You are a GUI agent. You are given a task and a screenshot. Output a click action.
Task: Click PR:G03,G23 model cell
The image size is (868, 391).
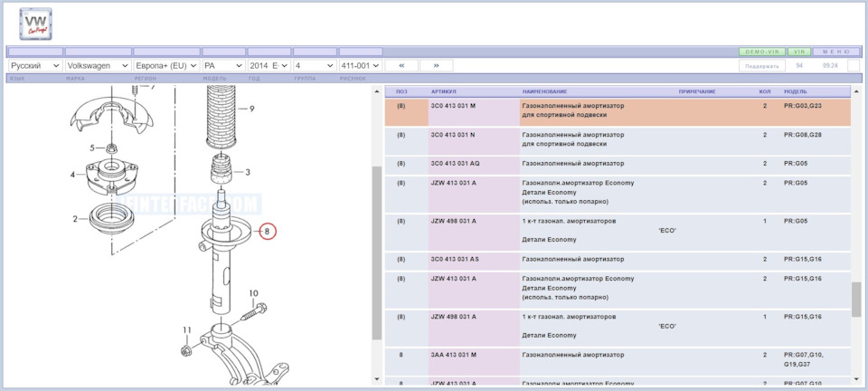(x=803, y=105)
